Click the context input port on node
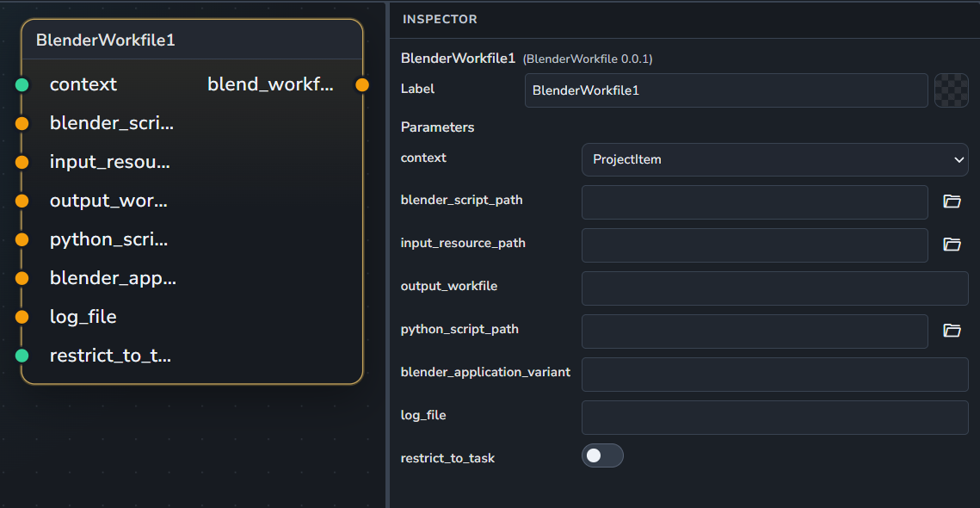The image size is (980, 508). click(22, 85)
